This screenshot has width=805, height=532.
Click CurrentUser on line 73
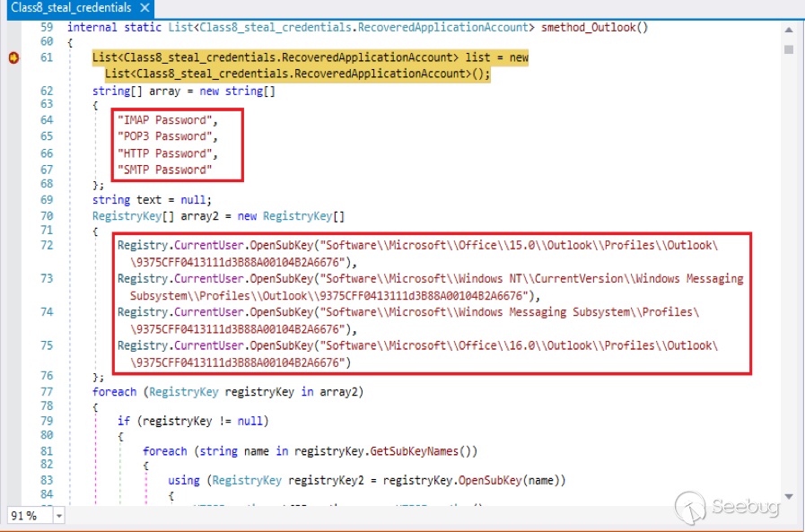click(x=208, y=279)
